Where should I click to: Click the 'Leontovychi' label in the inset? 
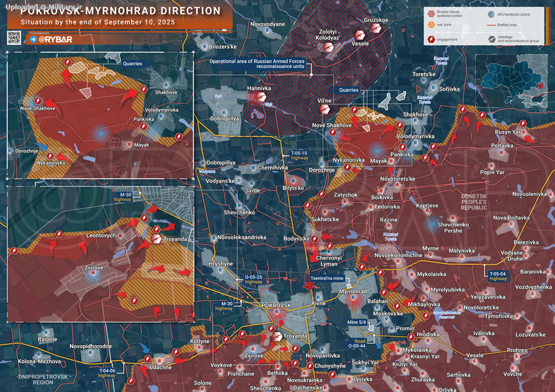(102, 235)
